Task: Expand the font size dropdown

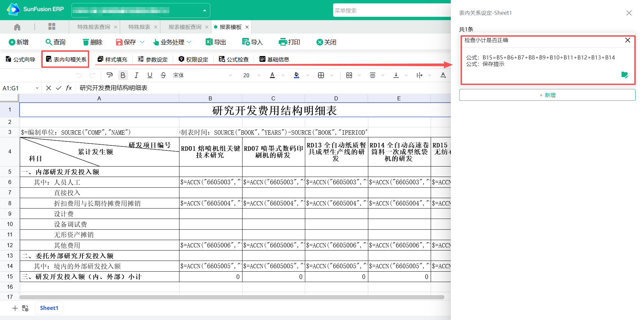Action: tap(259, 75)
